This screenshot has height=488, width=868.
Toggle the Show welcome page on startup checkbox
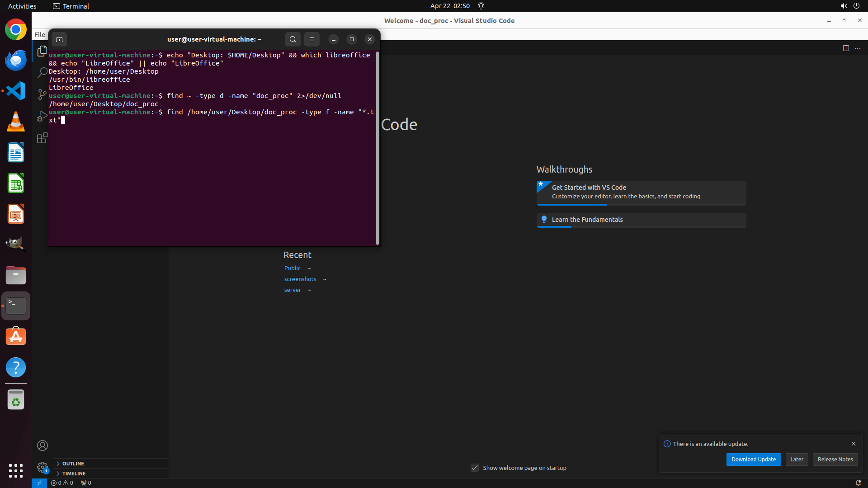pos(475,468)
